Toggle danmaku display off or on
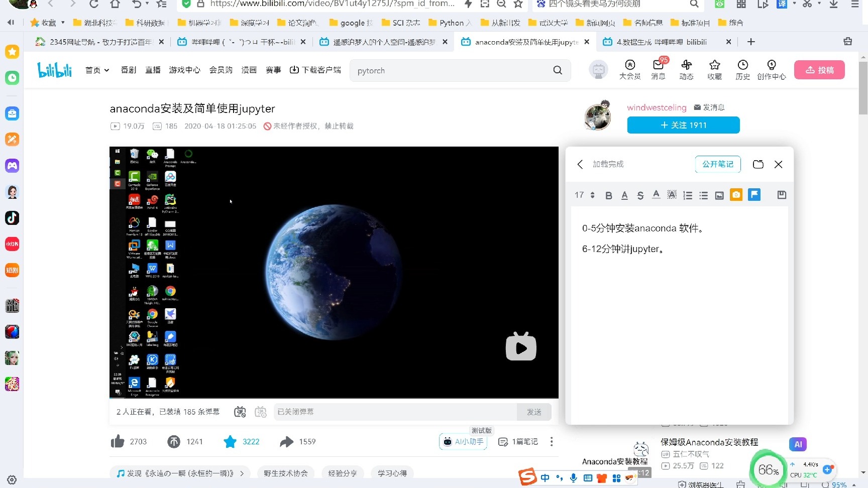 [x=240, y=412]
